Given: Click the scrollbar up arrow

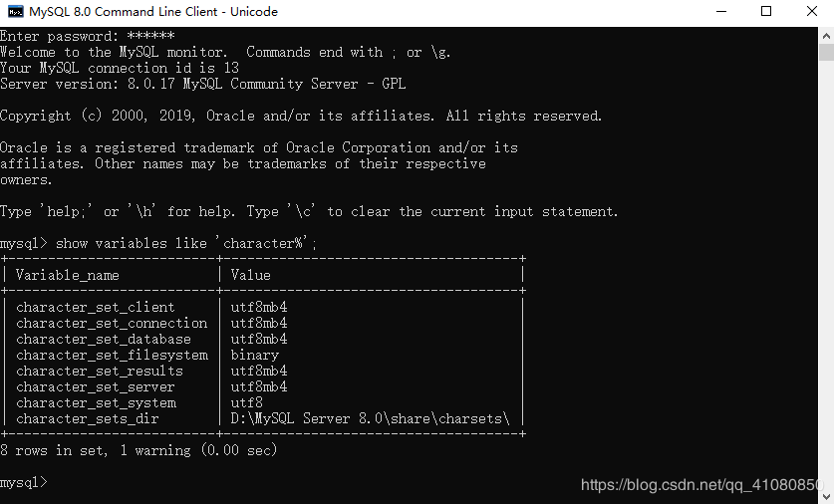Looking at the screenshot, I should coord(826,32).
